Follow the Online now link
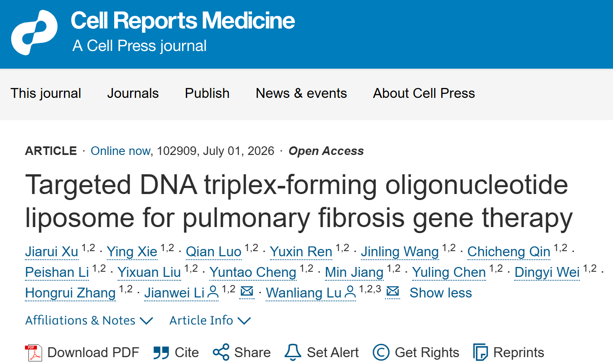This screenshot has height=364, width=613. tap(120, 151)
